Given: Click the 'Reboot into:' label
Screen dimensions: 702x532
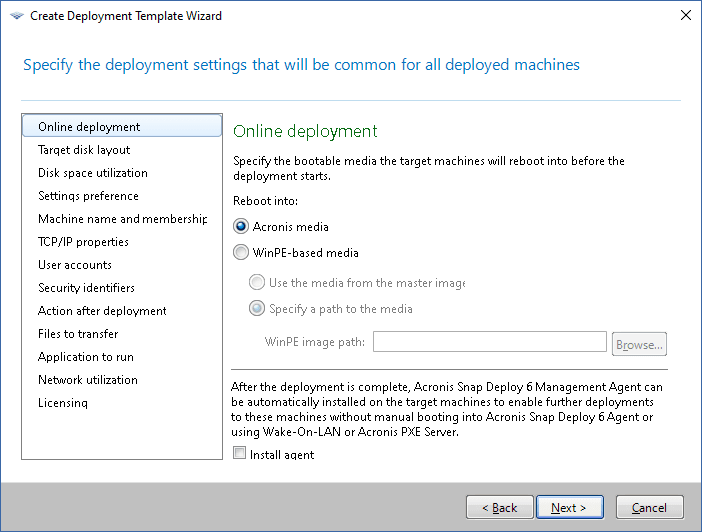Looking at the screenshot, I should [265, 201].
